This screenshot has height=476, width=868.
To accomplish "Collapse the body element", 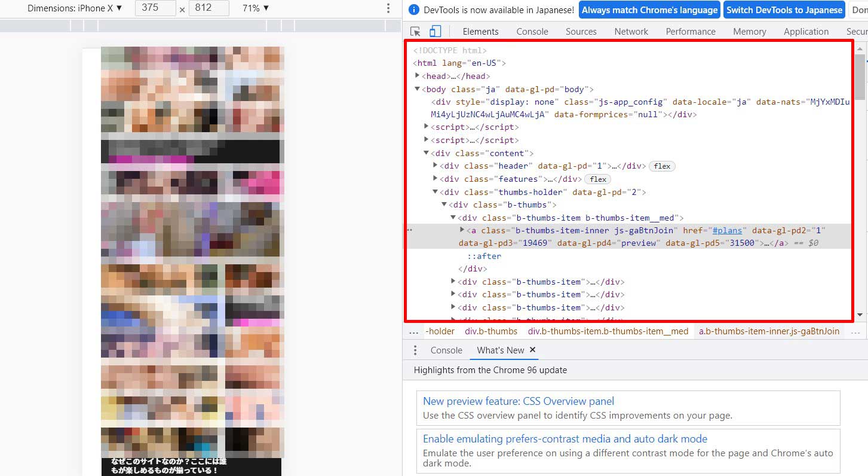I will pos(418,89).
